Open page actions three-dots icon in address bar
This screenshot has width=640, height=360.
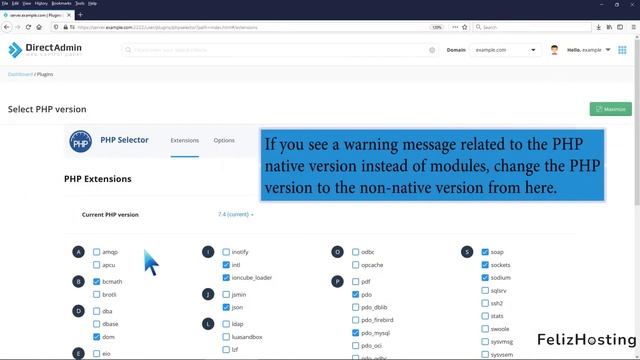tap(455, 27)
